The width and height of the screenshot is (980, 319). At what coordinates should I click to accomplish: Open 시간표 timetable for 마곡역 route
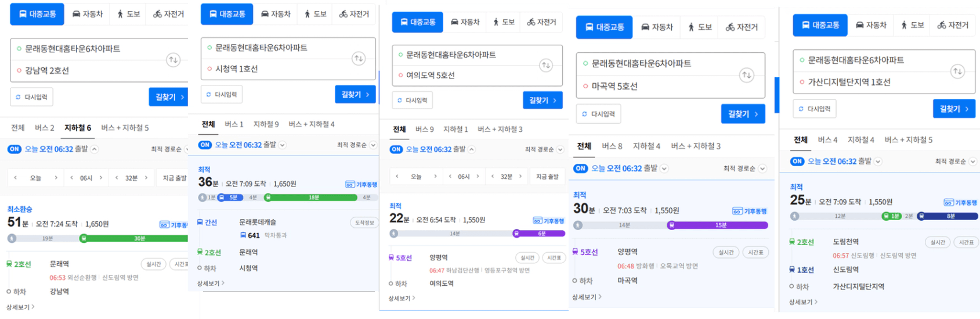coord(755,252)
